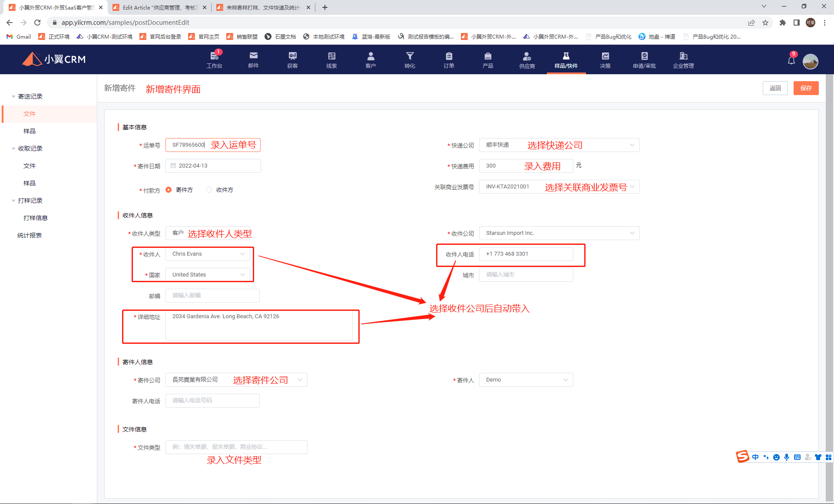Screen dimensions: 834x504
Task: Click the 寄件日期 date field
Action: point(213,166)
